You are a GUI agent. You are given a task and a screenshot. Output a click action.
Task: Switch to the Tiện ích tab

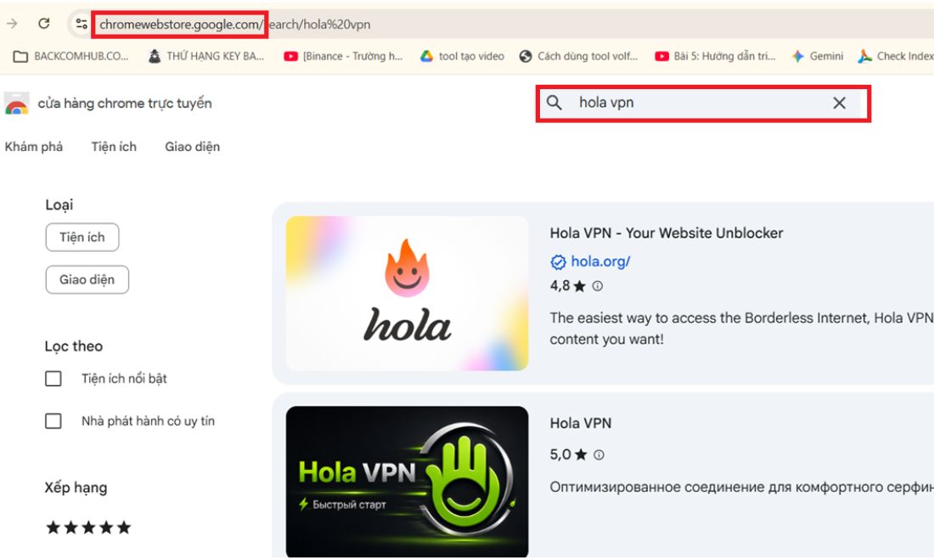pos(114,147)
